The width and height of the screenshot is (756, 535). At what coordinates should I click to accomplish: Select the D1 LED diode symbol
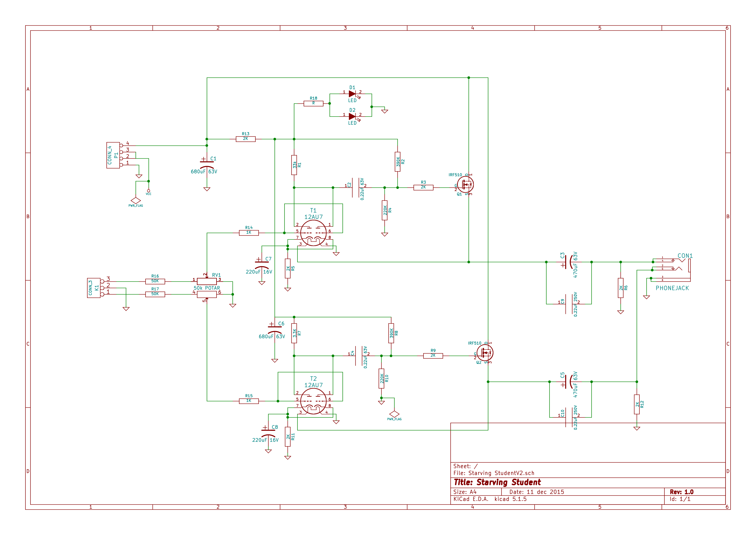[352, 94]
